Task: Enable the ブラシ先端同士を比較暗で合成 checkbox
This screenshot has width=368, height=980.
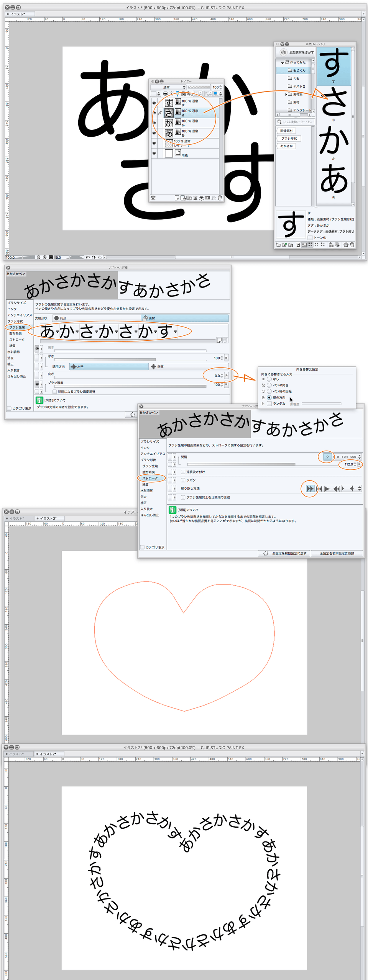Action: pos(183,497)
